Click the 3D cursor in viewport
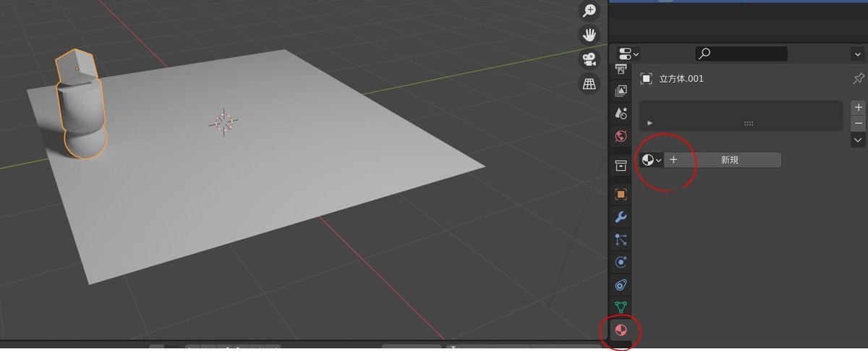 click(224, 122)
